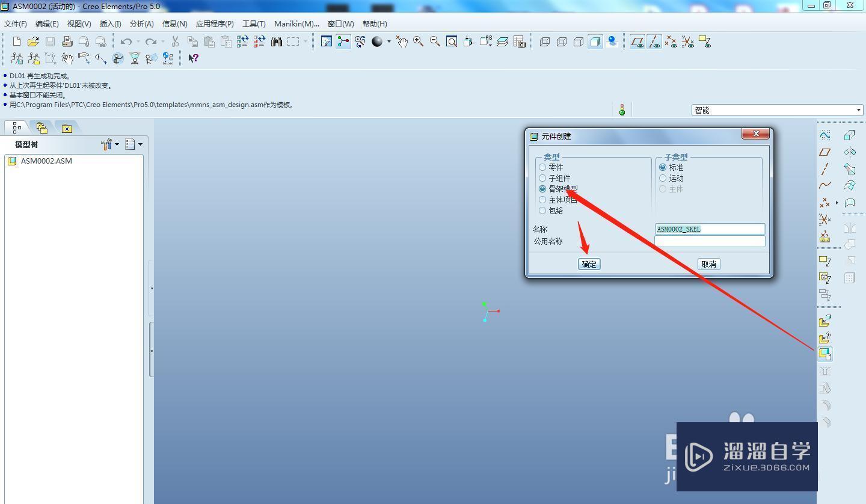Open the redo history dropdown arrow

click(163, 41)
